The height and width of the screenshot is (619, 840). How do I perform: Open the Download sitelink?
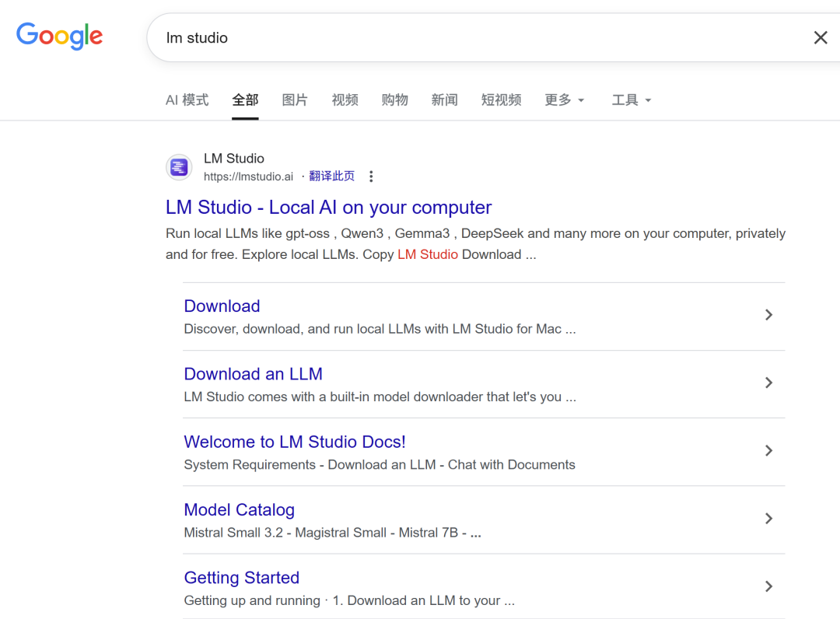point(222,306)
